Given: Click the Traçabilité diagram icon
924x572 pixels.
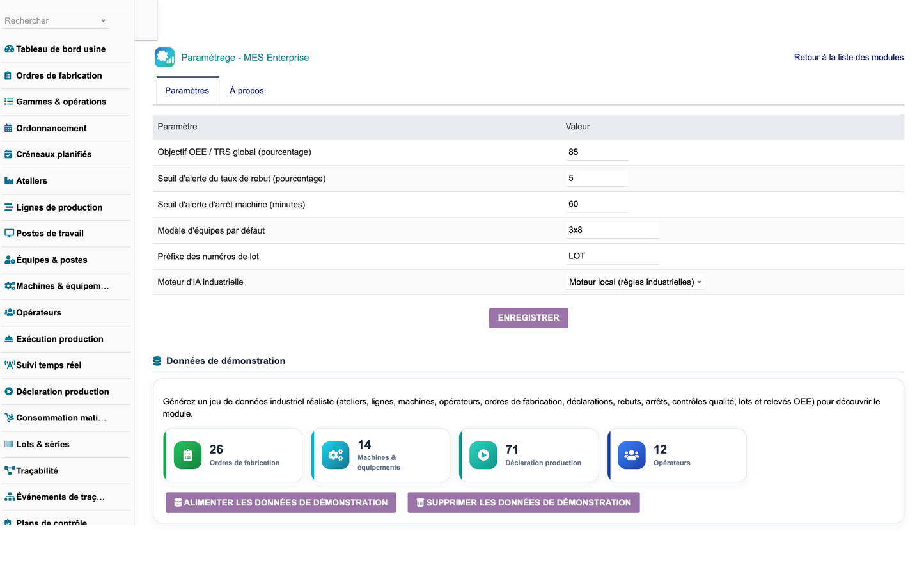Looking at the screenshot, I should pos(10,471).
